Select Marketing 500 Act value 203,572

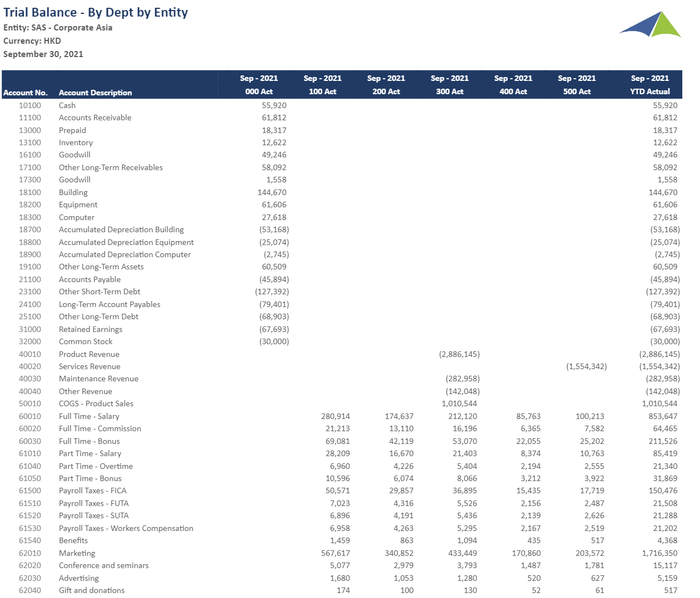(590, 553)
